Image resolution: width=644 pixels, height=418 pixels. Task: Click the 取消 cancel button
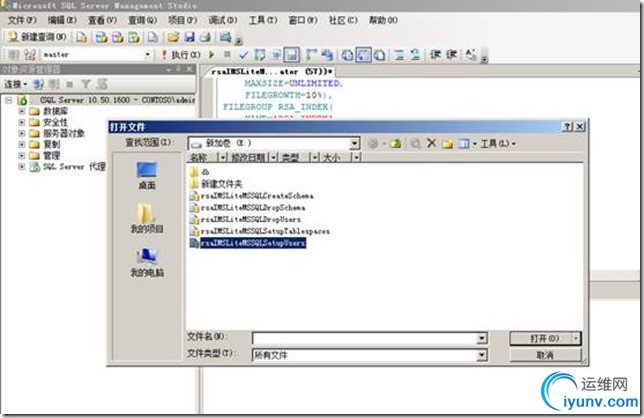pyautogui.click(x=545, y=355)
